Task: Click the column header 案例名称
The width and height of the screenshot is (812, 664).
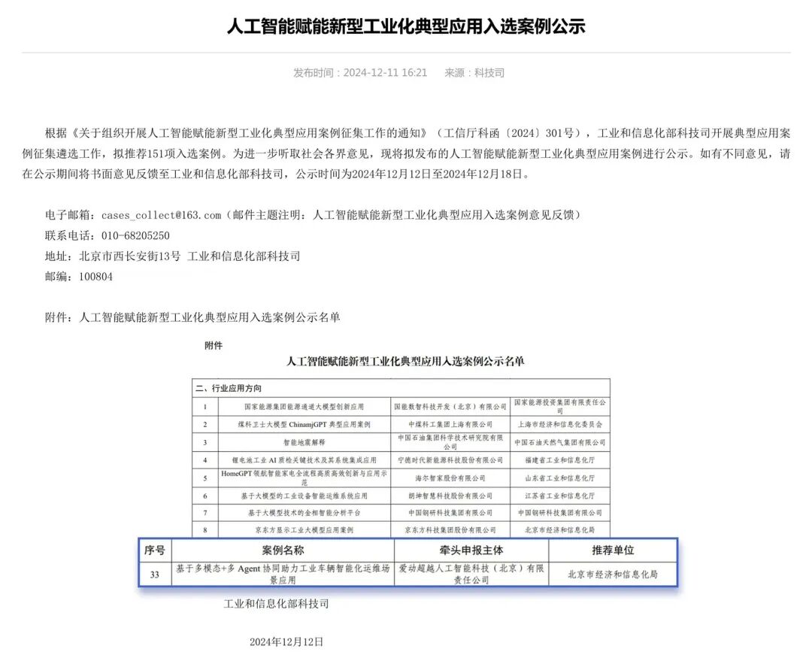Action: (x=283, y=550)
